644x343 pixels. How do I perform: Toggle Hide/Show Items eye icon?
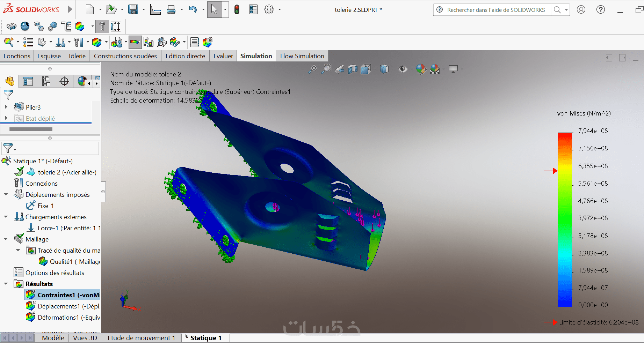coord(403,69)
